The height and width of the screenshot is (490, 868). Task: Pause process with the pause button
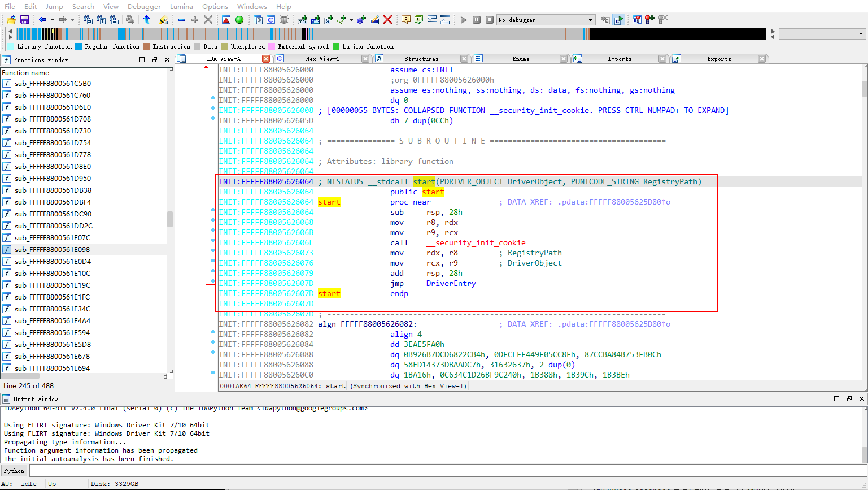(x=477, y=20)
